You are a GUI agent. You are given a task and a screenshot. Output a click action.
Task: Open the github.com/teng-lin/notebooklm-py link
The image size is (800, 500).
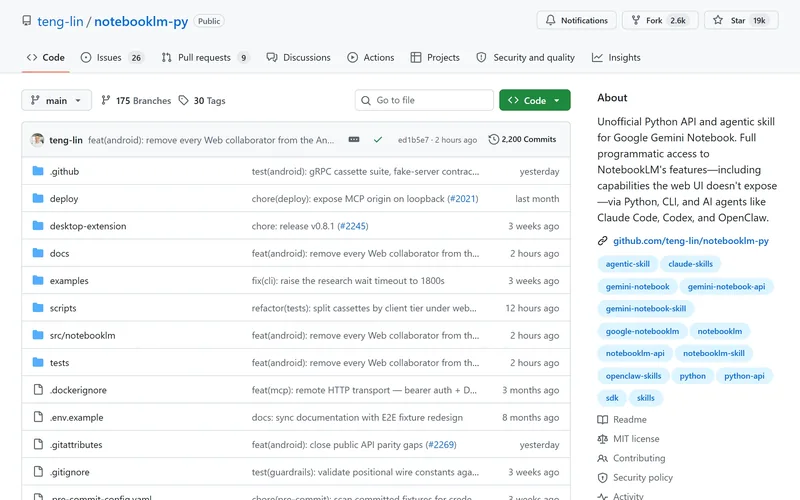point(691,241)
